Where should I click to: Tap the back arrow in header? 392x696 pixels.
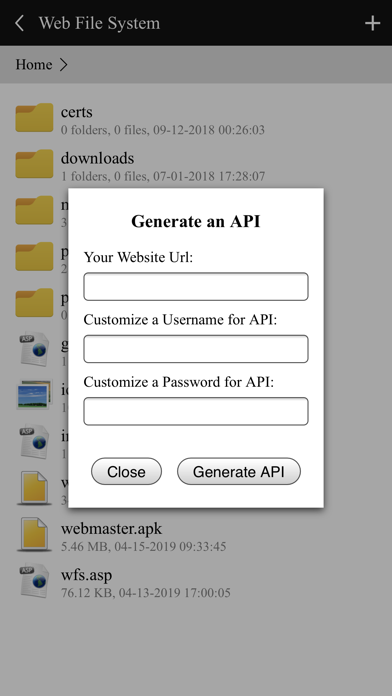[19, 23]
